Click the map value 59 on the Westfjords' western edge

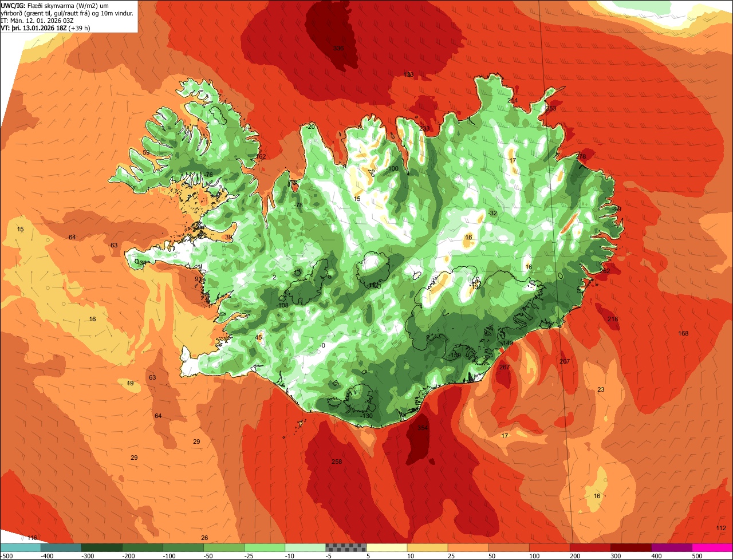point(146,153)
